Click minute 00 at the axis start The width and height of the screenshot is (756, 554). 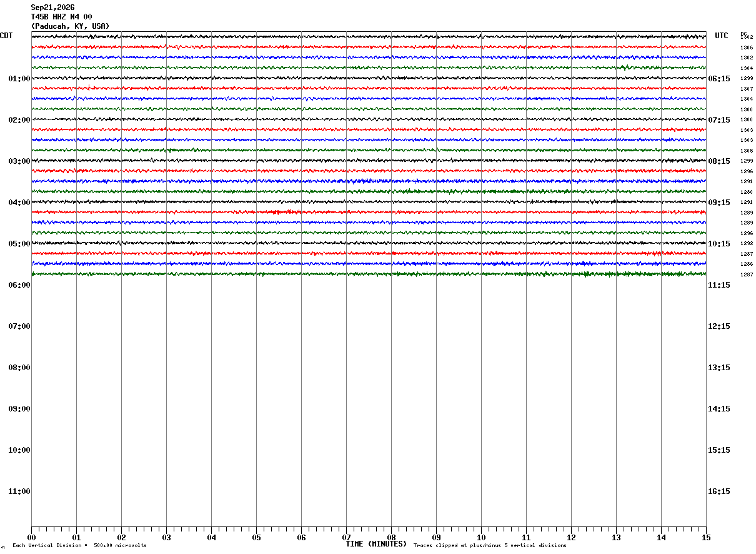pos(31,538)
